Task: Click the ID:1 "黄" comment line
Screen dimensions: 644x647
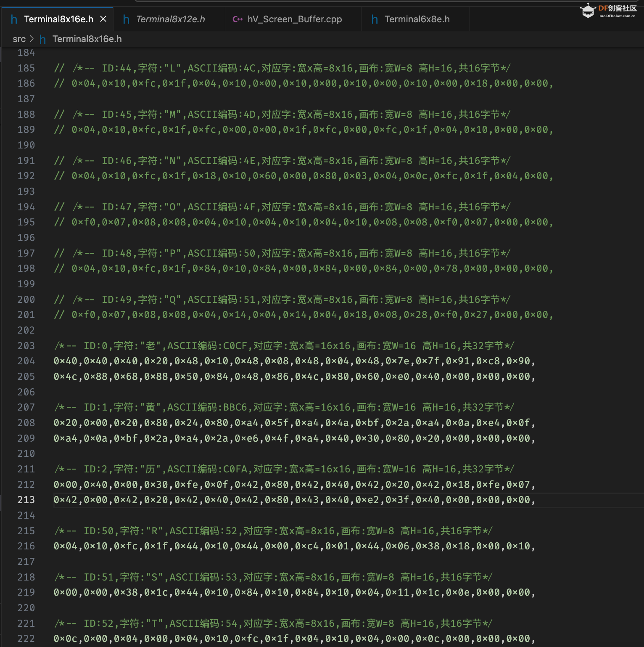Action: pyautogui.click(x=284, y=407)
